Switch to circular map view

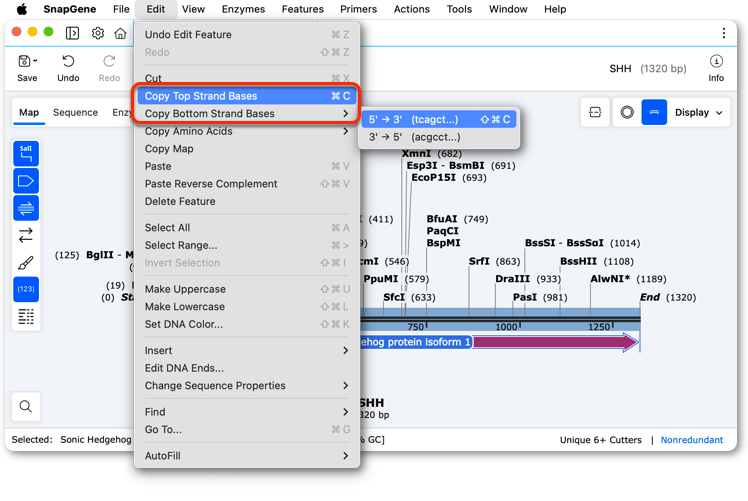(x=627, y=113)
